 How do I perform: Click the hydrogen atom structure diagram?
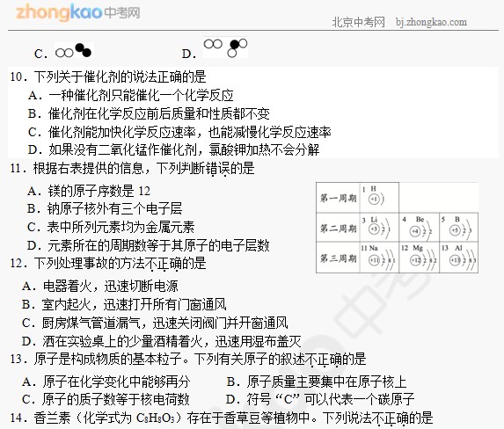379,197
